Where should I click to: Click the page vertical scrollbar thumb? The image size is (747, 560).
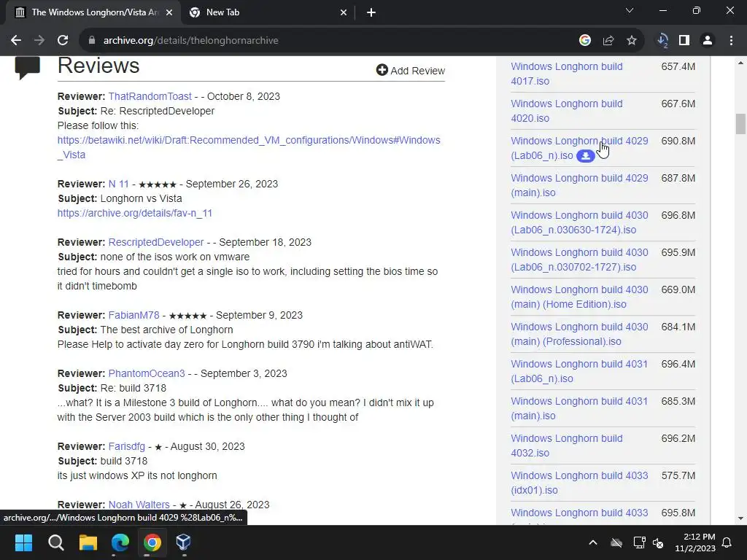click(x=740, y=124)
